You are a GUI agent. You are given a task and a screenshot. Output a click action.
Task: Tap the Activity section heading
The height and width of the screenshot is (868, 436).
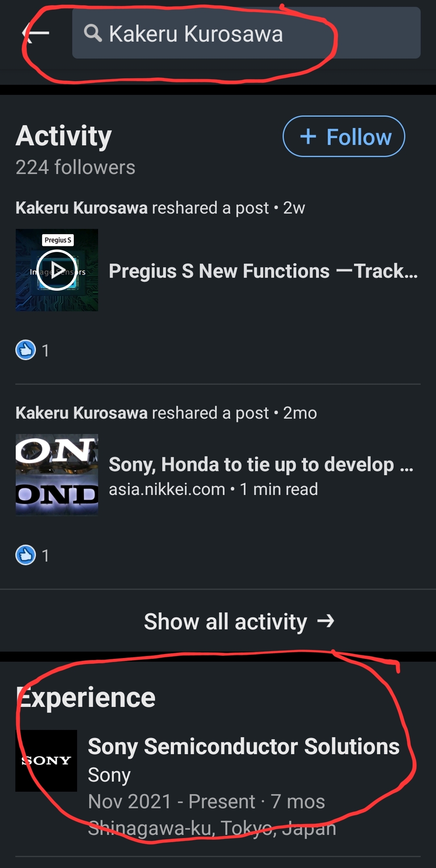(64, 136)
